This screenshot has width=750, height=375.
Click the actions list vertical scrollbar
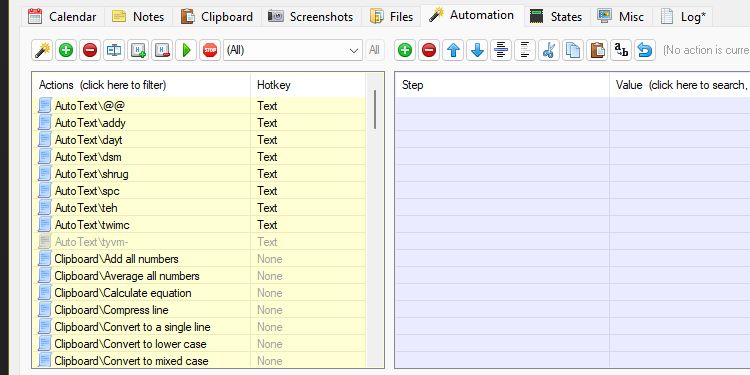tap(375, 110)
